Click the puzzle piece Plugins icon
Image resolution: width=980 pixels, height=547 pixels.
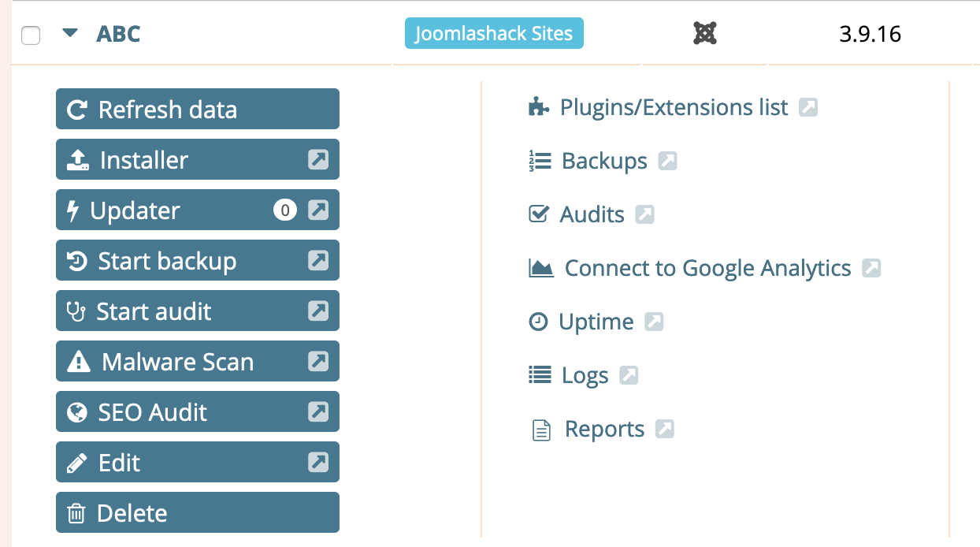pos(538,107)
